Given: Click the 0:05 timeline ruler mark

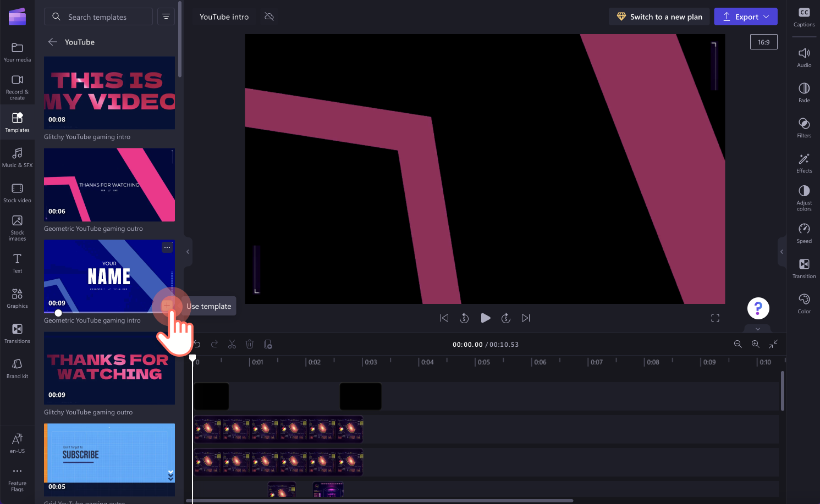Looking at the screenshot, I should (x=483, y=362).
